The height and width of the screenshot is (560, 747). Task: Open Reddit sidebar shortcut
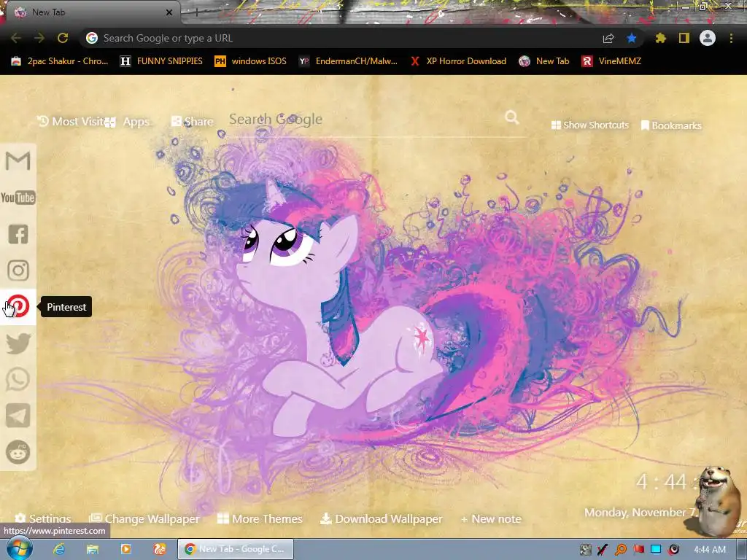coord(18,452)
